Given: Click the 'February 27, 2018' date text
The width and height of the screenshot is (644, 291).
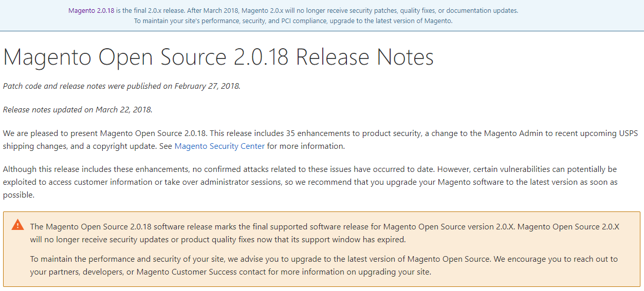Looking at the screenshot, I should [207, 86].
